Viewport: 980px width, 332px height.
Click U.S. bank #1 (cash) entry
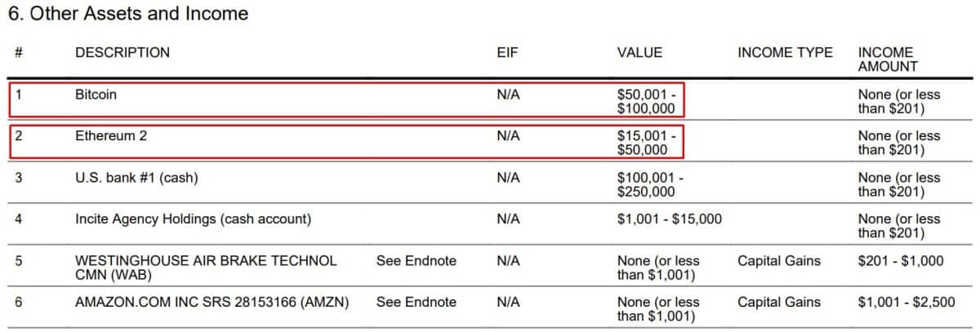pyautogui.click(x=136, y=178)
